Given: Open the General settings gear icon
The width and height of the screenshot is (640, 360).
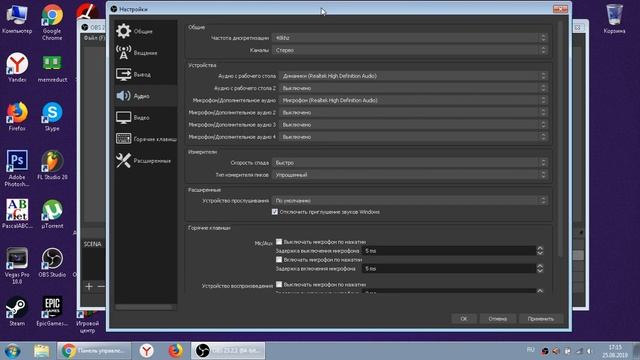Looking at the screenshot, I should pos(123,31).
